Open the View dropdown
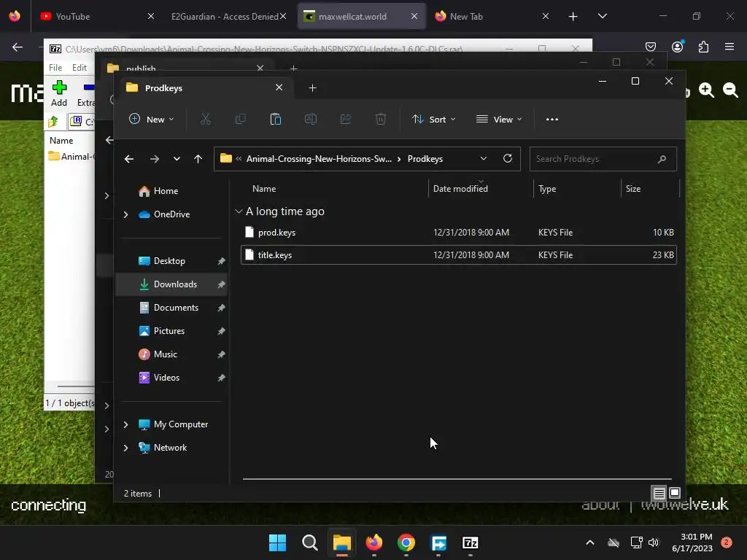Viewport: 747px width, 560px height. (499, 119)
